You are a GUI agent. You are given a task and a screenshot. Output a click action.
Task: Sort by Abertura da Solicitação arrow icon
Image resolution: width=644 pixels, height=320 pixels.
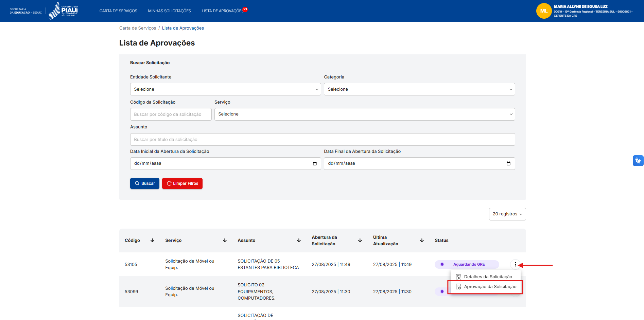360,241
